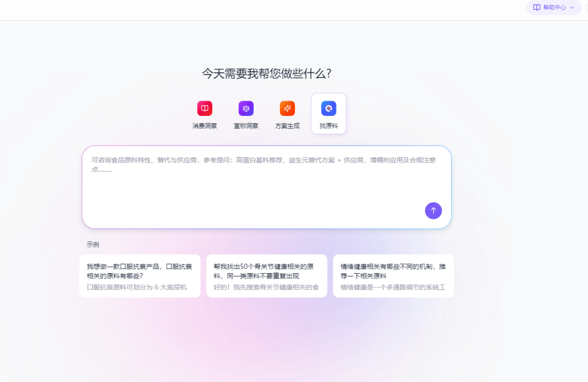Use example about 口服抗衰产品 ingredients
Viewport: 588px width, 382px height.
[140, 276]
